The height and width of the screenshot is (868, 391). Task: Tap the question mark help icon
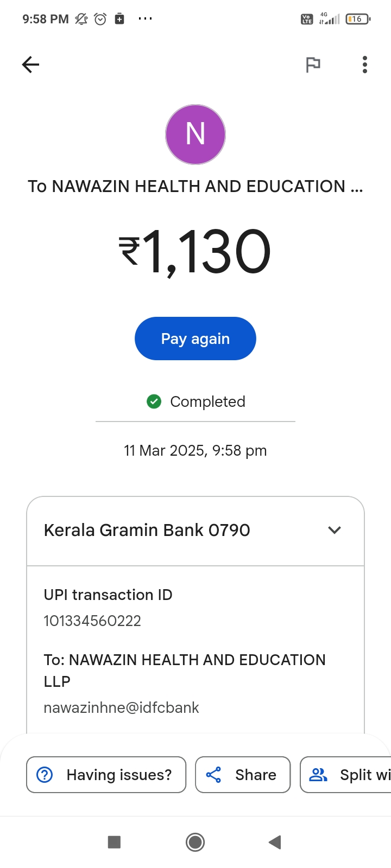point(45,775)
